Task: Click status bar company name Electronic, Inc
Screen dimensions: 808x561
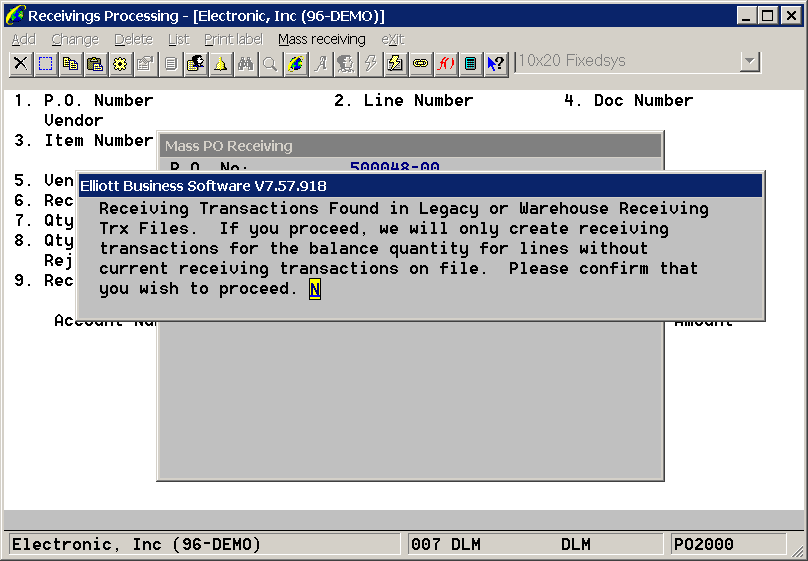Action: coord(136,545)
